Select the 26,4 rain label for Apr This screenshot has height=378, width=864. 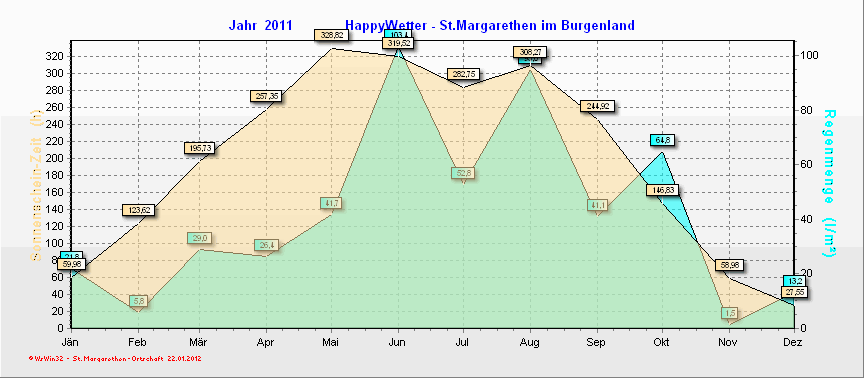(x=266, y=245)
